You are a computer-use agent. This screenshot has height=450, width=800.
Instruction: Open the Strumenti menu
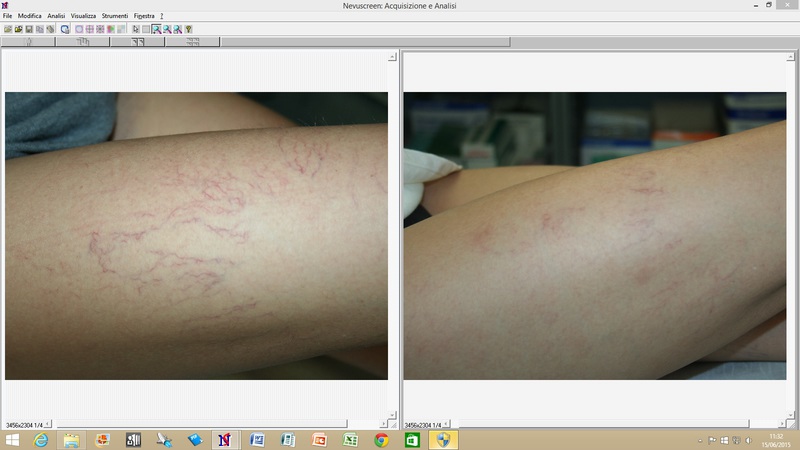point(115,16)
